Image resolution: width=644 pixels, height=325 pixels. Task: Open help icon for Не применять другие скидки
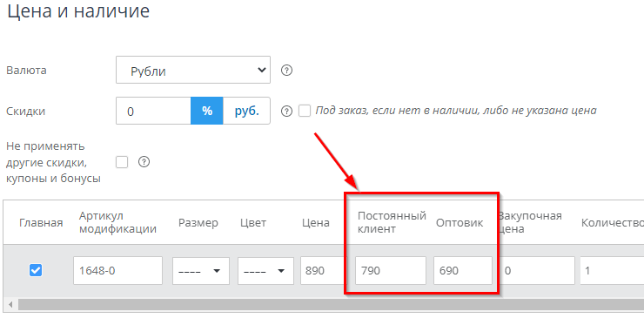pyautogui.click(x=144, y=162)
